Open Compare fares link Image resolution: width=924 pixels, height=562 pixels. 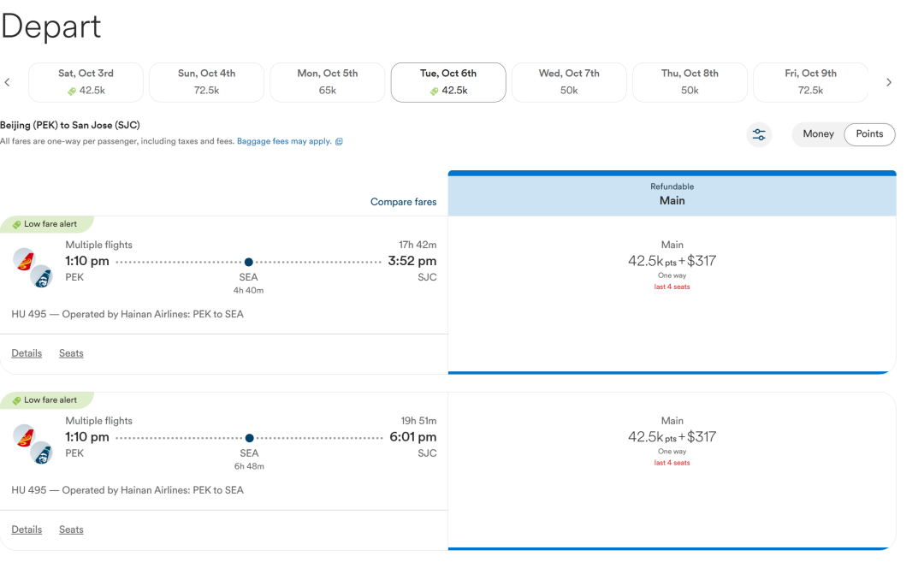pos(404,202)
